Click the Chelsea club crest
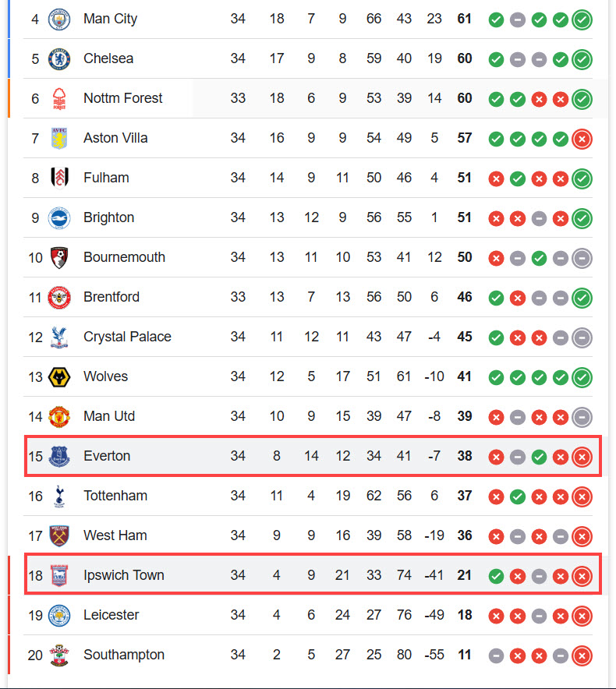Image resolution: width=616 pixels, height=689 pixels. pyautogui.click(x=59, y=59)
